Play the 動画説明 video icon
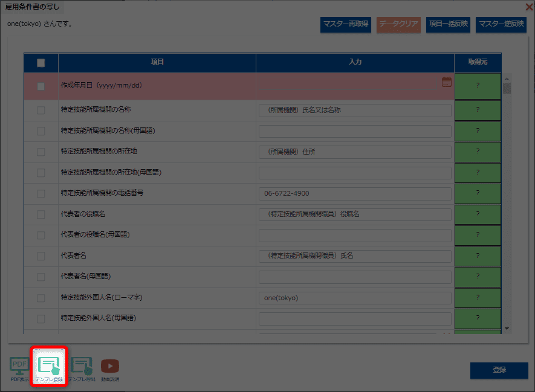 [110, 368]
